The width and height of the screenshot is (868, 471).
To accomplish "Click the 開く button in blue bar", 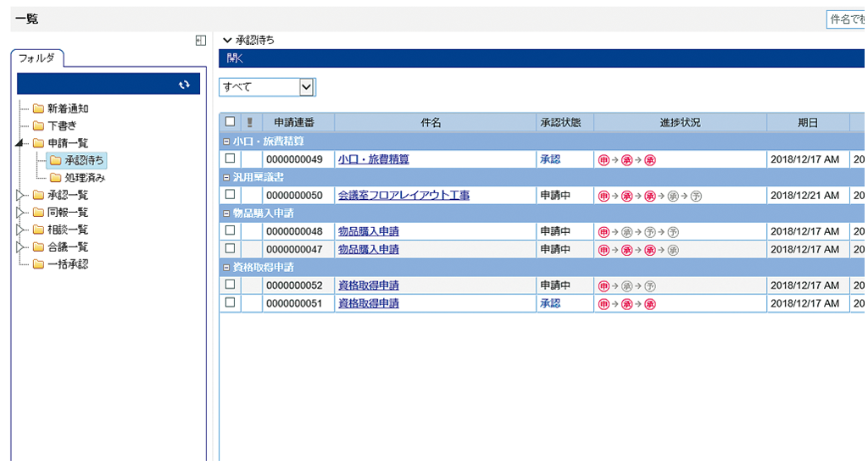I will coord(235,58).
